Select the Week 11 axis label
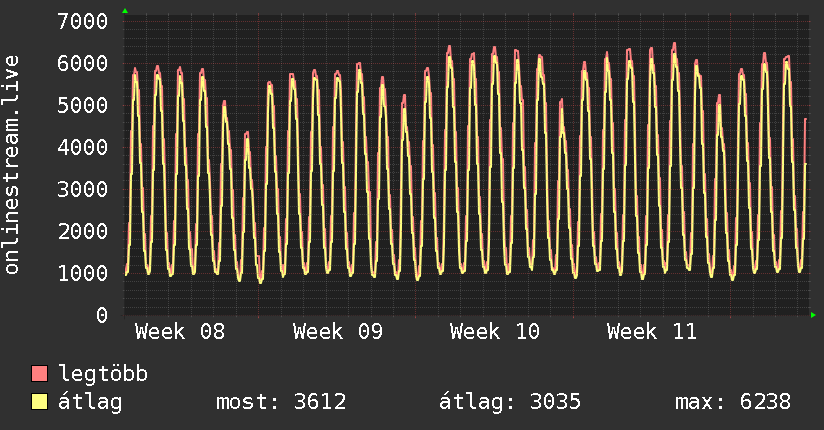The height and width of the screenshot is (430, 824). 652,332
